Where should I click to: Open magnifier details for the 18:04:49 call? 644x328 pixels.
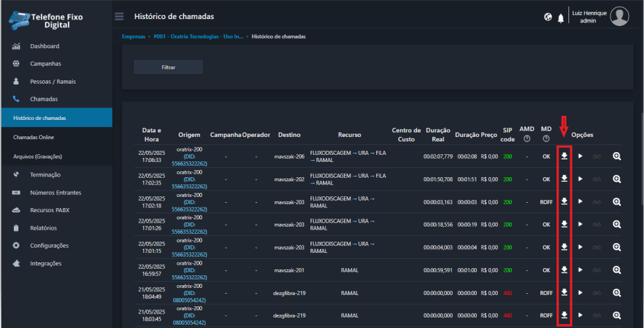(616, 292)
